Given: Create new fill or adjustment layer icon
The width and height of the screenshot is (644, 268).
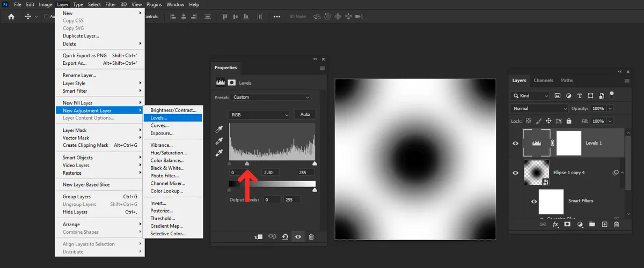Looking at the screenshot, I should (580, 225).
